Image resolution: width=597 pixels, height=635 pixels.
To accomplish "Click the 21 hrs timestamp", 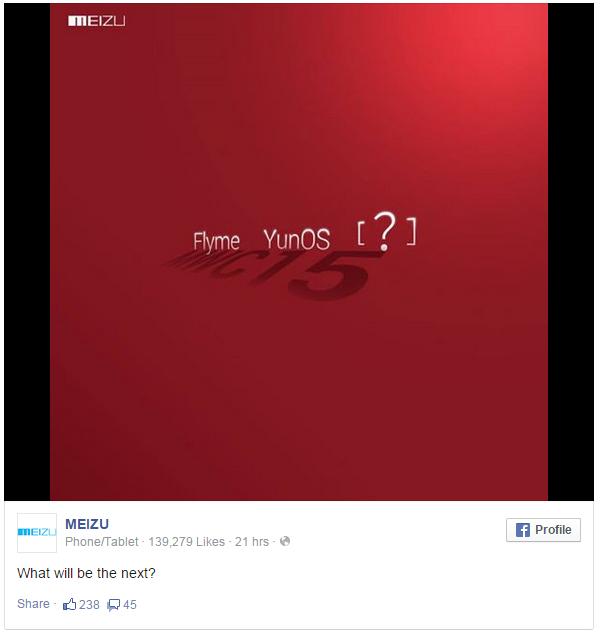I will [x=252, y=541].
